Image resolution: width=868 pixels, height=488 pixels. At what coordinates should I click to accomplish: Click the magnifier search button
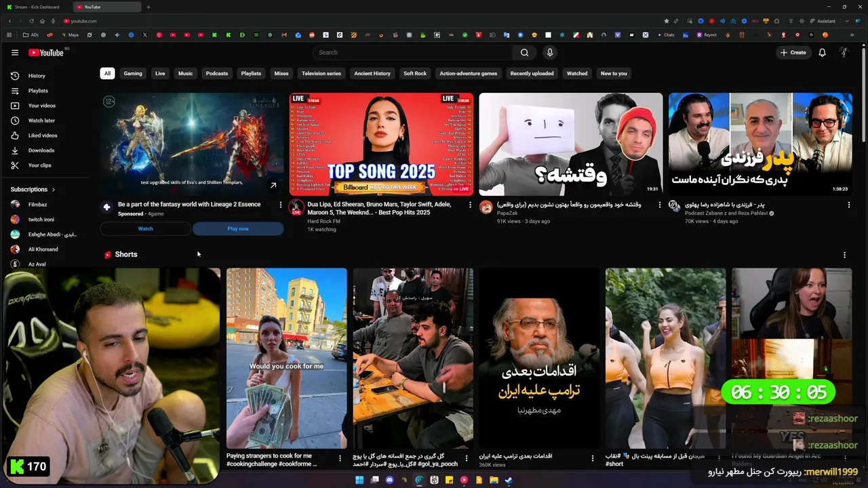524,52
